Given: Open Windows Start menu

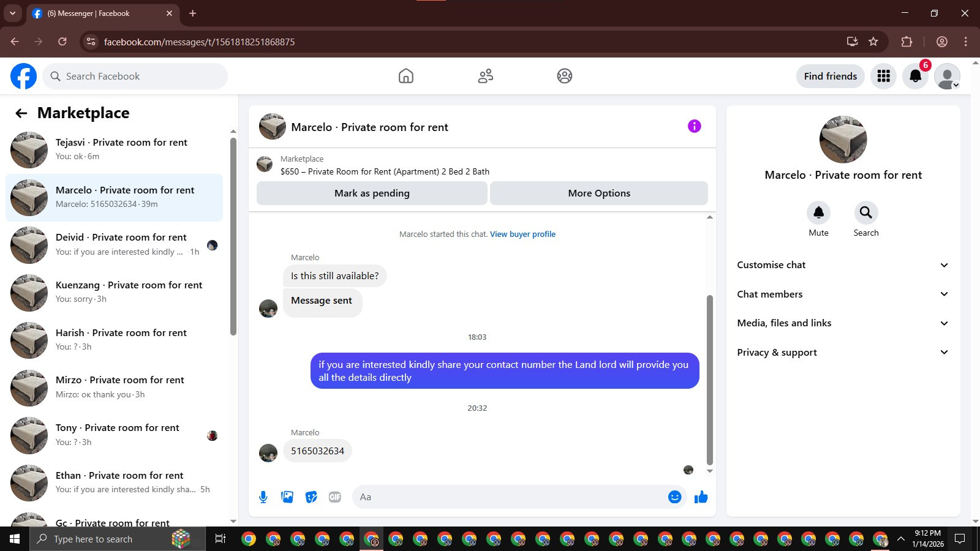Looking at the screenshot, I should (15, 539).
